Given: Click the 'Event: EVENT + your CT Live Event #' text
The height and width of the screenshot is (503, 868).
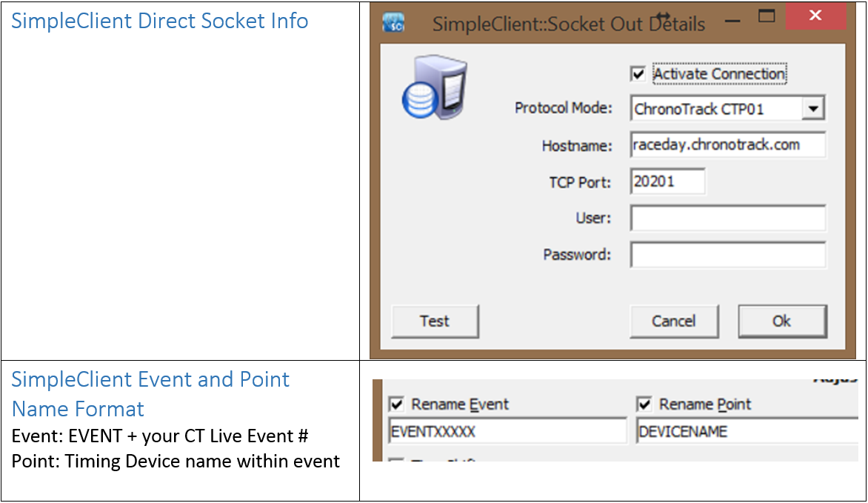Looking at the screenshot, I should tap(159, 436).
